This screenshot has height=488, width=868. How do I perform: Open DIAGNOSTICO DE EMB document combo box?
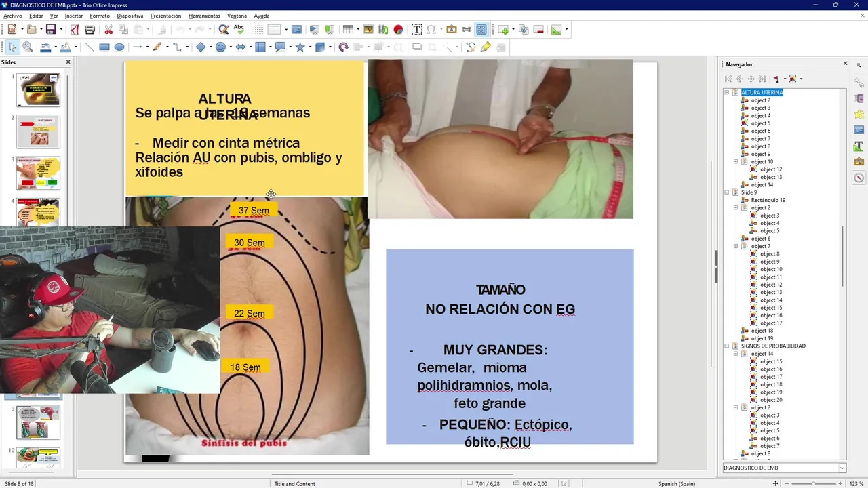tap(785, 468)
